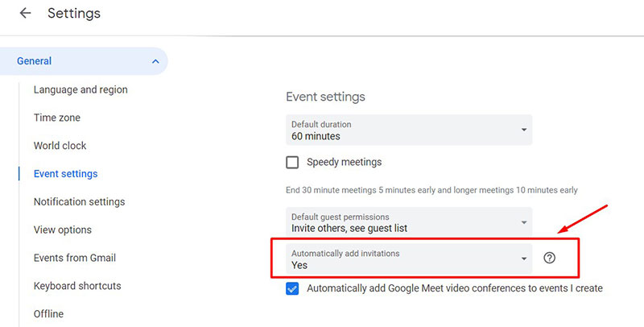Open Notification settings in sidebar

[x=79, y=201]
